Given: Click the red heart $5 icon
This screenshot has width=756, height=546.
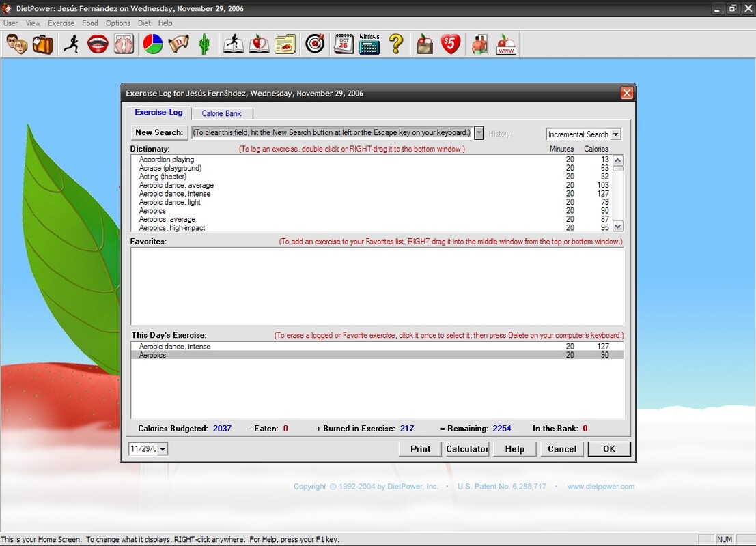Looking at the screenshot, I should pos(450,44).
